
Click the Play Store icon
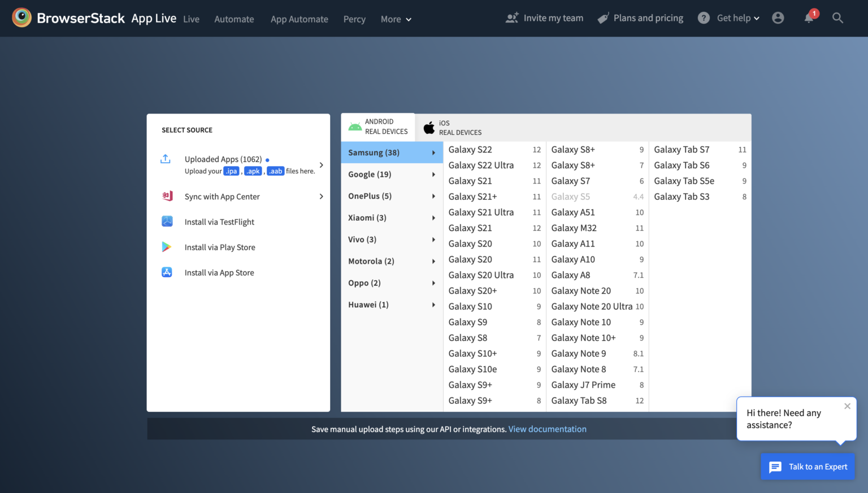[167, 247]
